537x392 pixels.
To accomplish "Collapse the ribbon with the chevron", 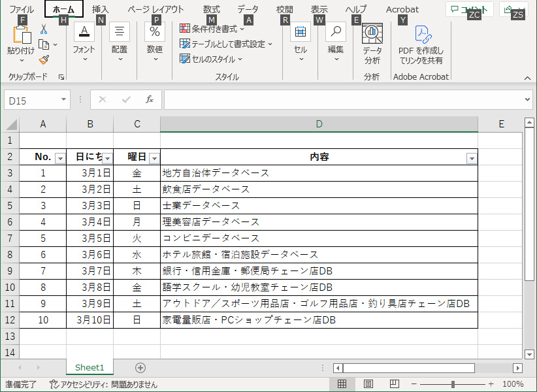I will tap(527, 78).
